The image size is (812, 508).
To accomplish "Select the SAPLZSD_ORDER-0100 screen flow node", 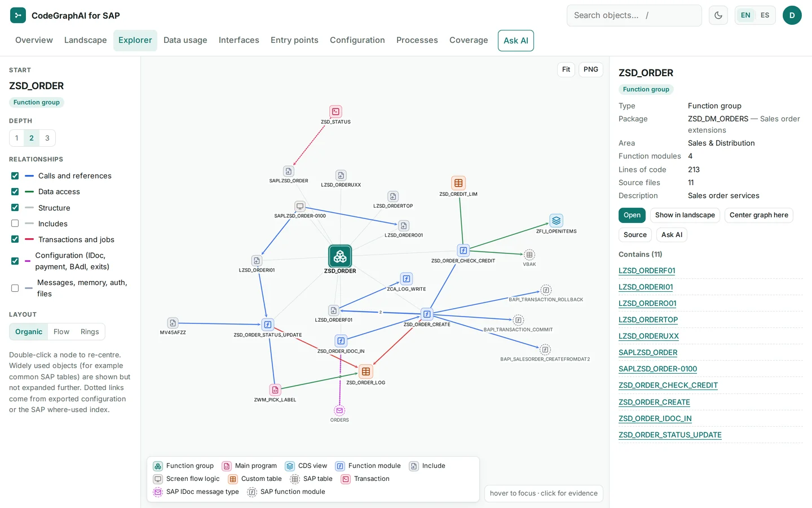I will (300, 207).
